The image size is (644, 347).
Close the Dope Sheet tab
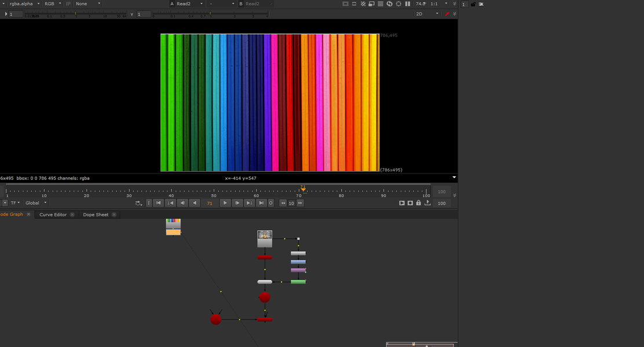[114, 215]
